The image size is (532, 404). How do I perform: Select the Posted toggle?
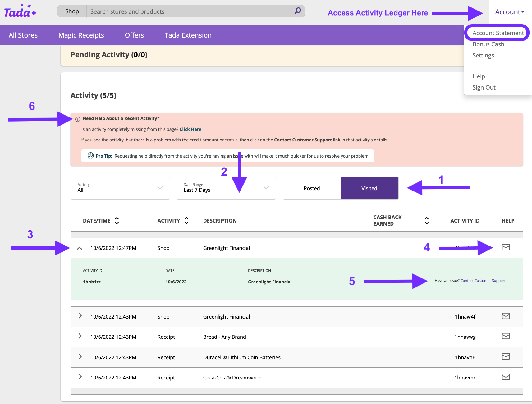[312, 188]
